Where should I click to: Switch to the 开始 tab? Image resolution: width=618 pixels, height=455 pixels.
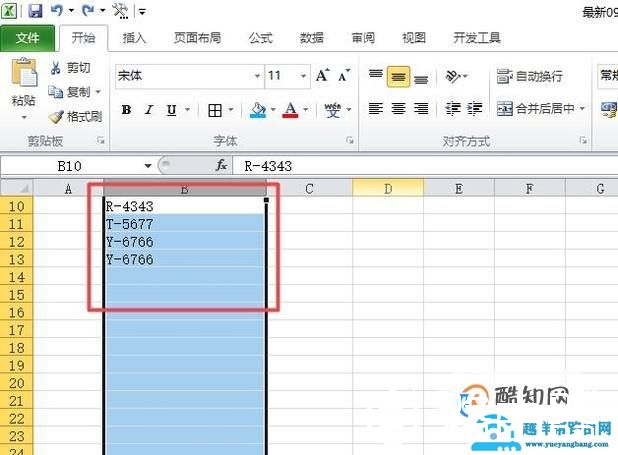83,38
